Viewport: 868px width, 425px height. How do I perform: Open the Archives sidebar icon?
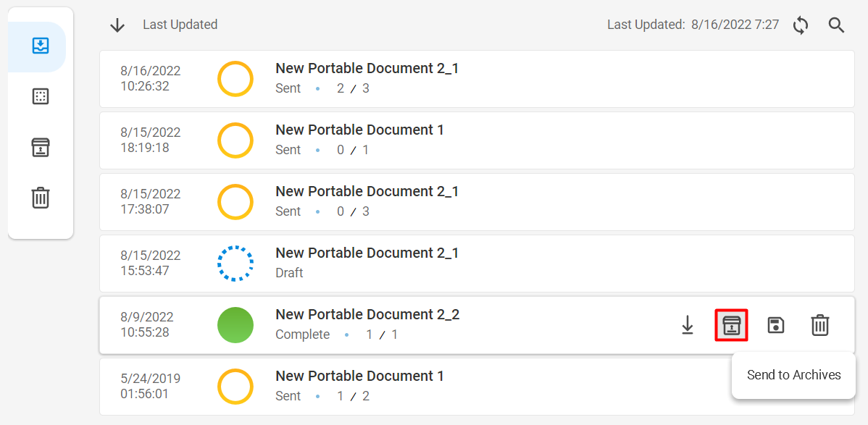click(x=41, y=147)
